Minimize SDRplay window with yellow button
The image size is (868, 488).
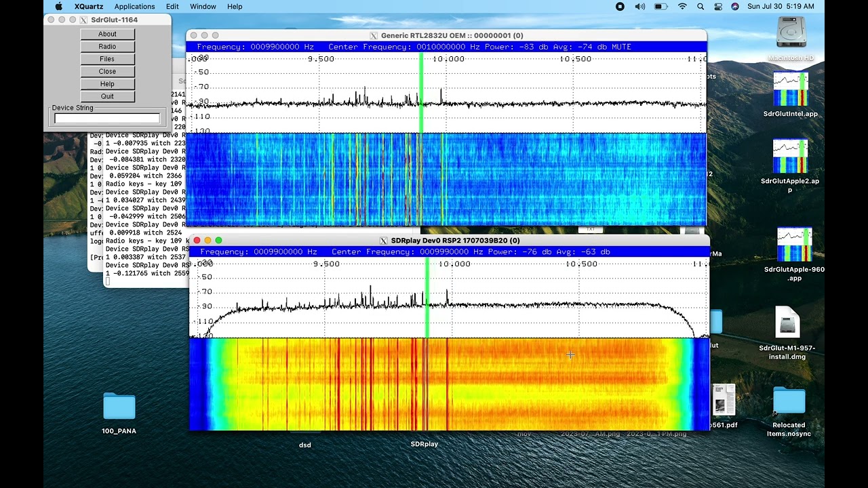coord(208,240)
